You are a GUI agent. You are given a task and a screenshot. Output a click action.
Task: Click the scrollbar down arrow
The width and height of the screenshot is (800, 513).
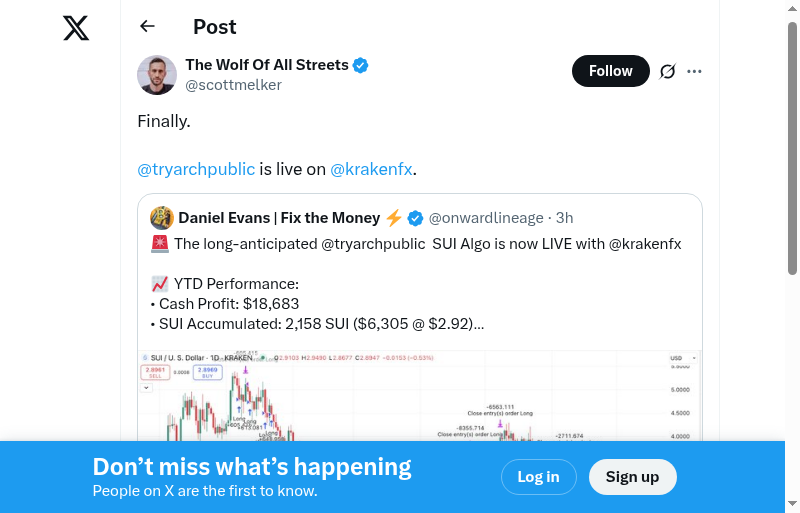tap(793, 504)
